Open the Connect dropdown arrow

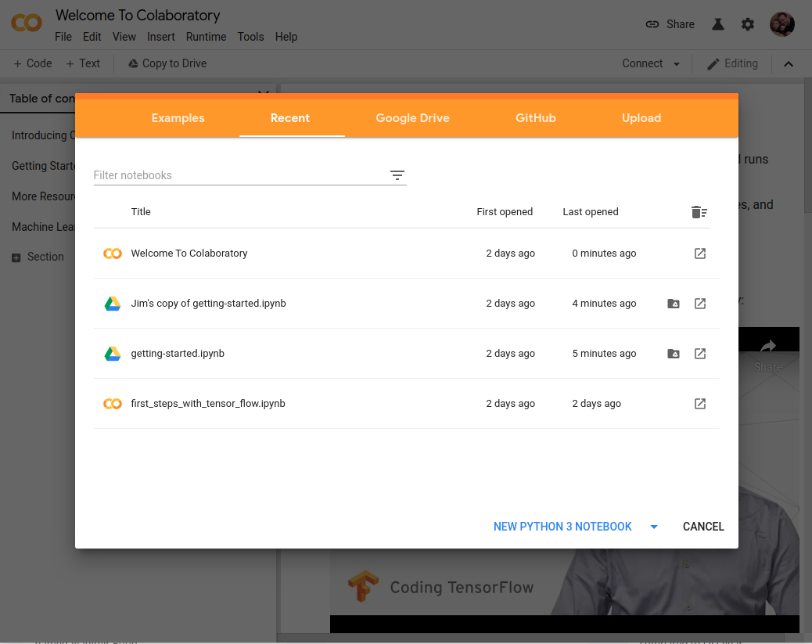pyautogui.click(x=677, y=64)
